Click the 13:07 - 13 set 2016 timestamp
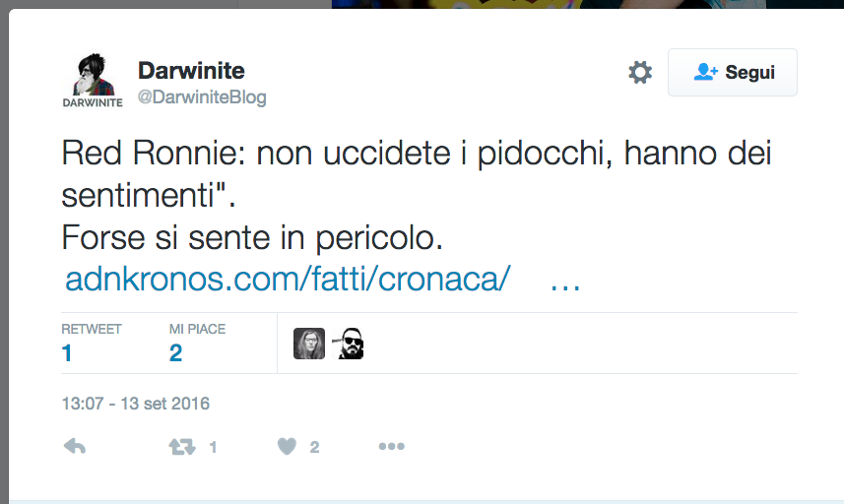844x504 pixels. 135,404
